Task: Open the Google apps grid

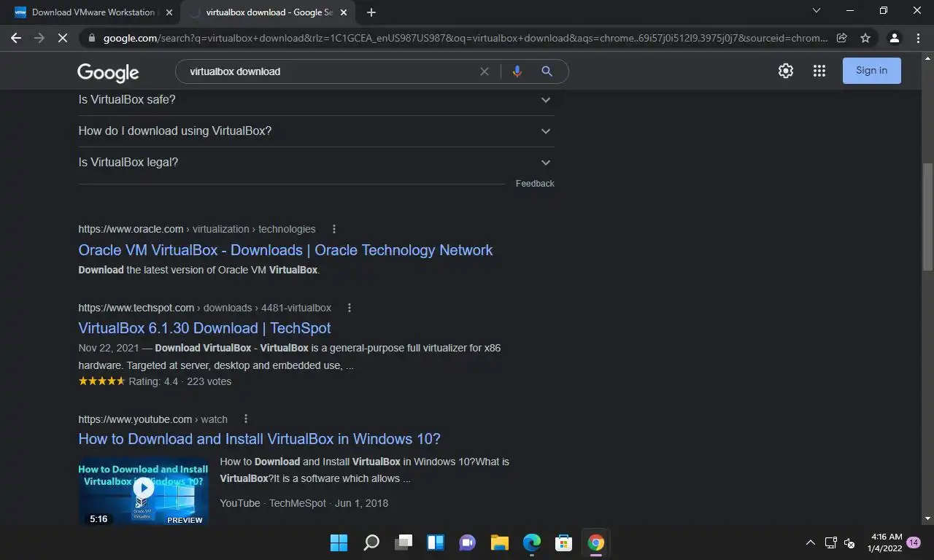Action: 819,71
